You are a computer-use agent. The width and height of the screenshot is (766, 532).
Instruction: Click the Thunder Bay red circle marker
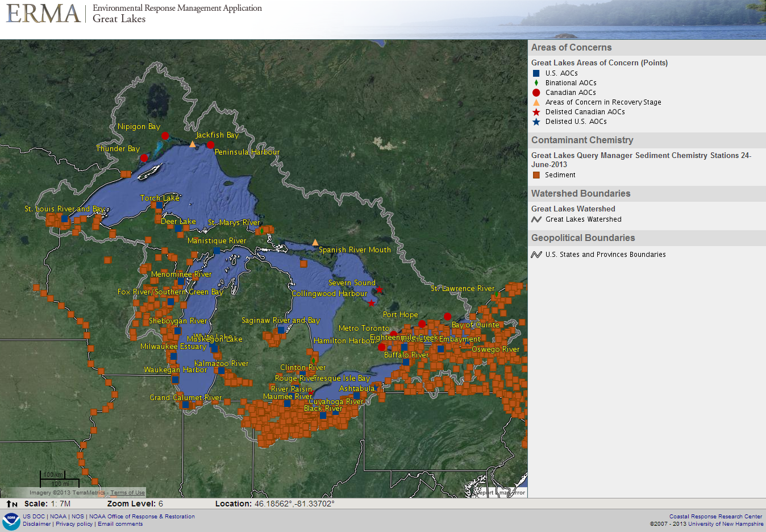pyautogui.click(x=144, y=158)
